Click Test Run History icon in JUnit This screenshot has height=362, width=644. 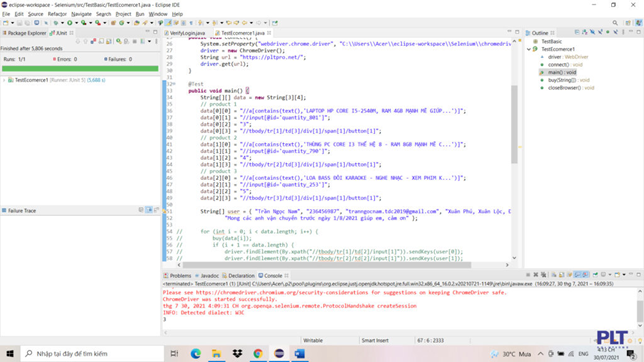142,41
